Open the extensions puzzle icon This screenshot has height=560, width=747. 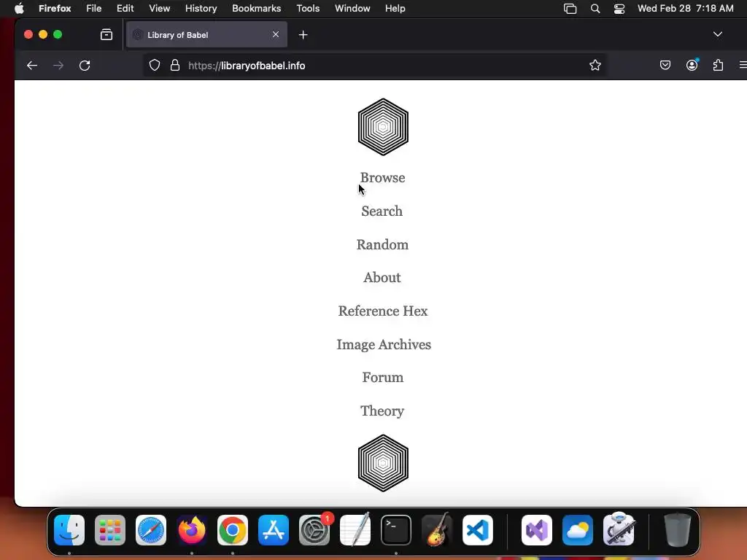point(718,65)
